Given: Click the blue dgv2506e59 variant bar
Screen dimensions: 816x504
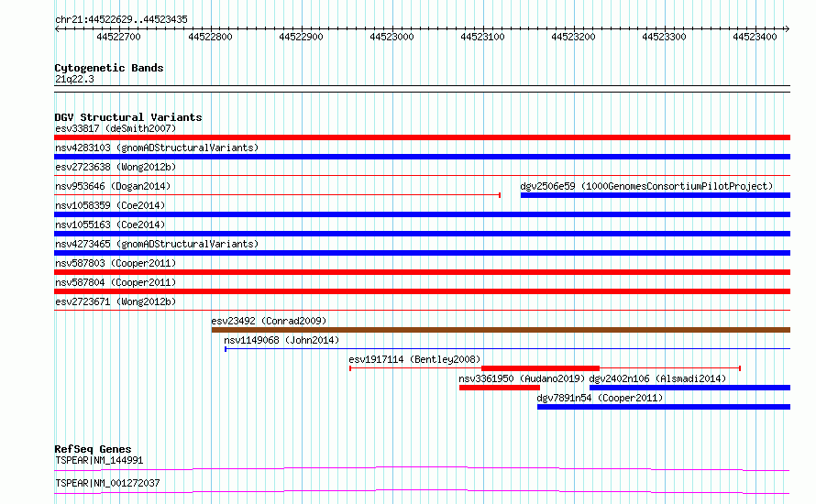Looking at the screenshot, I should pyautogui.click(x=656, y=195).
